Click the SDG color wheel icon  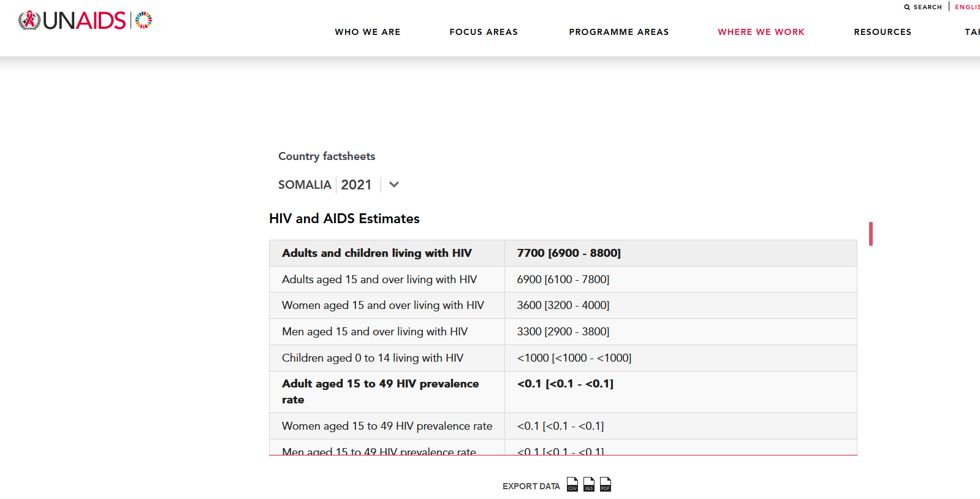[143, 20]
